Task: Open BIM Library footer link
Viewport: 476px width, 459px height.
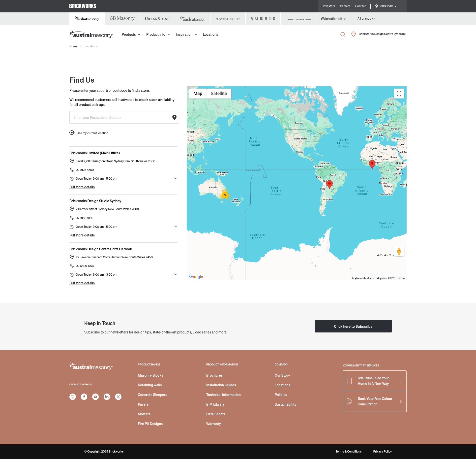Action: pos(215,404)
